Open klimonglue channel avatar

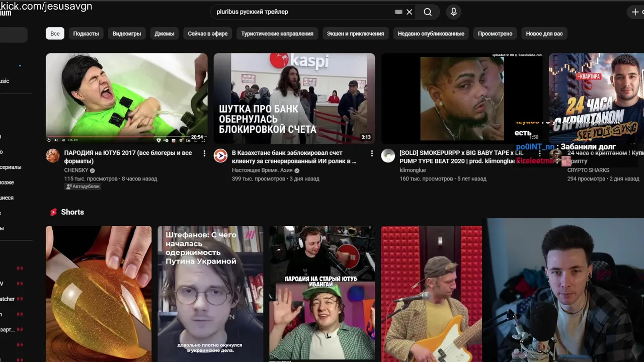[388, 155]
